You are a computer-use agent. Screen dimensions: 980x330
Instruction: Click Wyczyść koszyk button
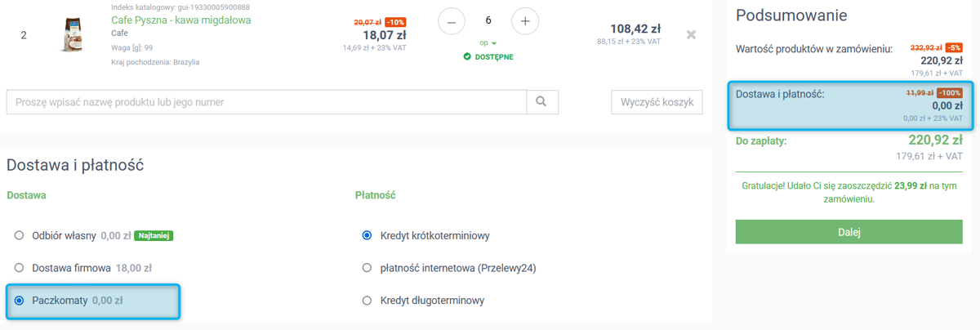coord(657,102)
